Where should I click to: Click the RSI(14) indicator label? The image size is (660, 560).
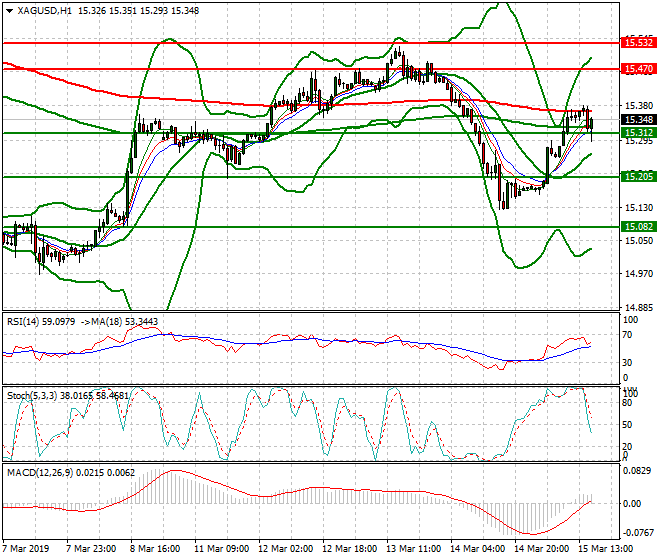25,321
